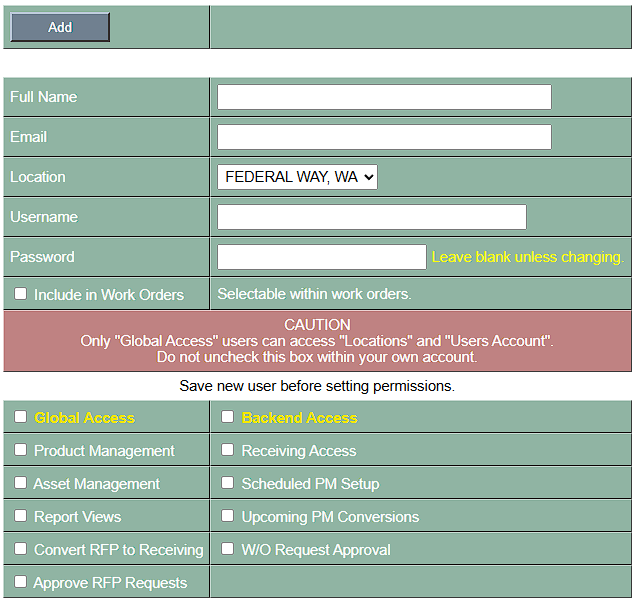Check Upcoming PM Conversions box

click(x=228, y=516)
